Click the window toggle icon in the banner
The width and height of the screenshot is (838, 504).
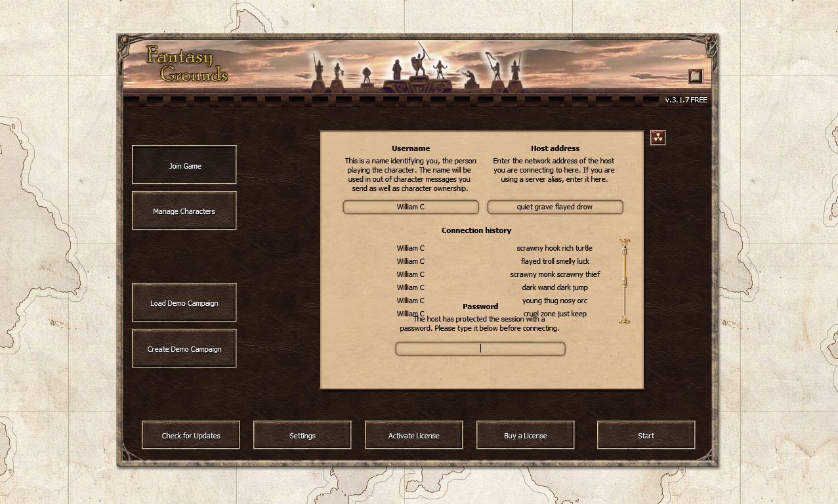tap(696, 76)
